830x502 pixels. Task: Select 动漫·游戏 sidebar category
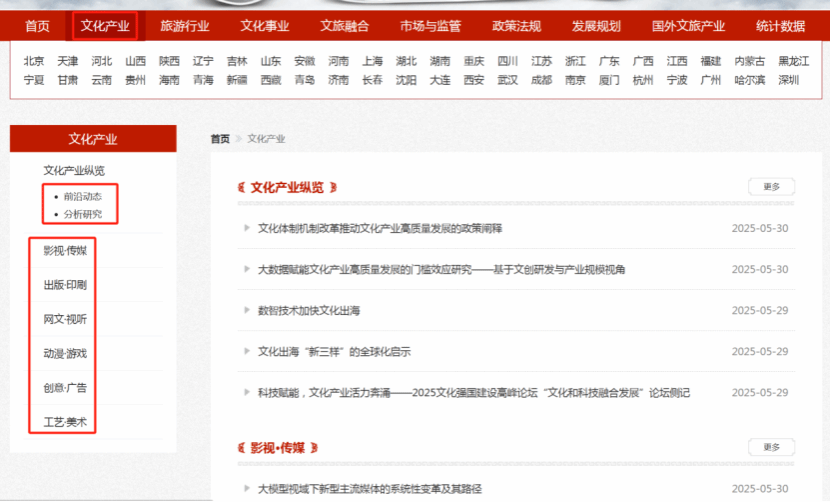point(65,353)
